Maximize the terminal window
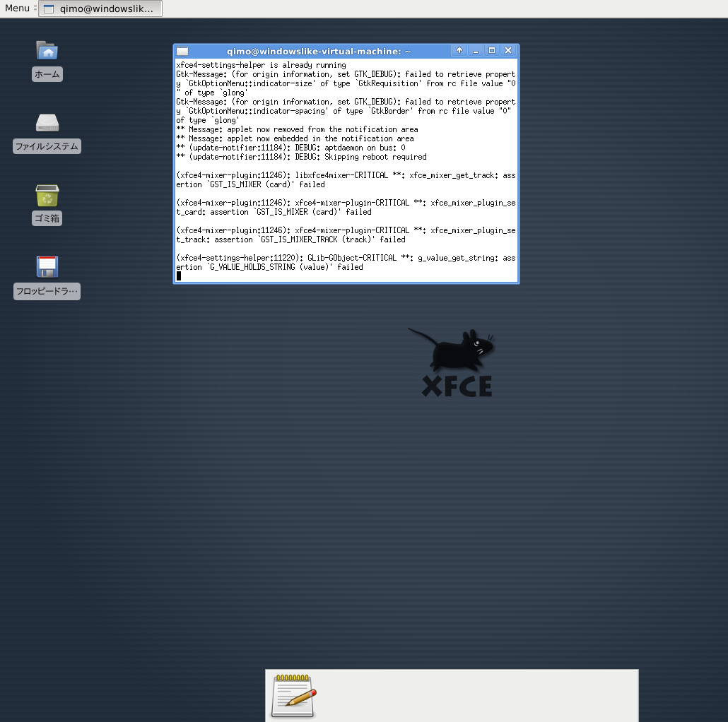Screen dimensions: 728x722 pyautogui.click(x=492, y=51)
